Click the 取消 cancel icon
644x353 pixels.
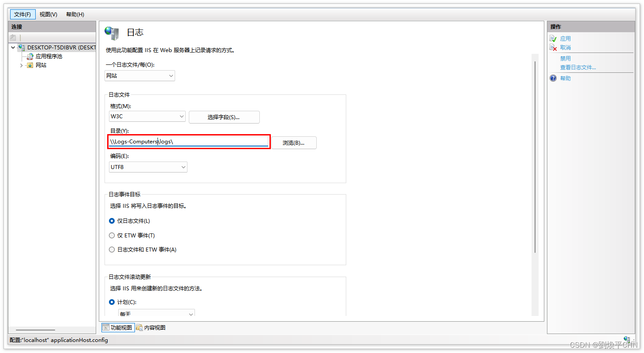[x=553, y=48]
